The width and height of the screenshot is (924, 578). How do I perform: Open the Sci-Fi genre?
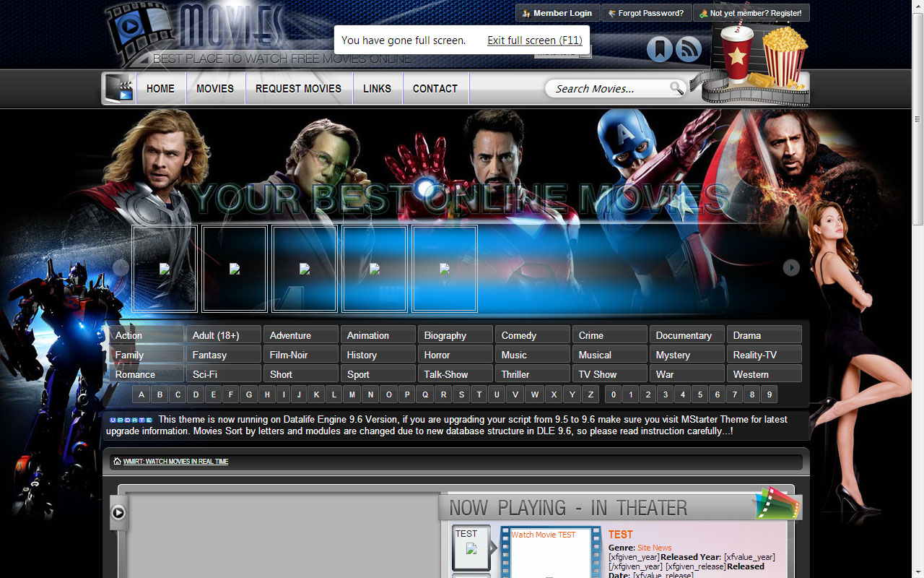click(224, 374)
